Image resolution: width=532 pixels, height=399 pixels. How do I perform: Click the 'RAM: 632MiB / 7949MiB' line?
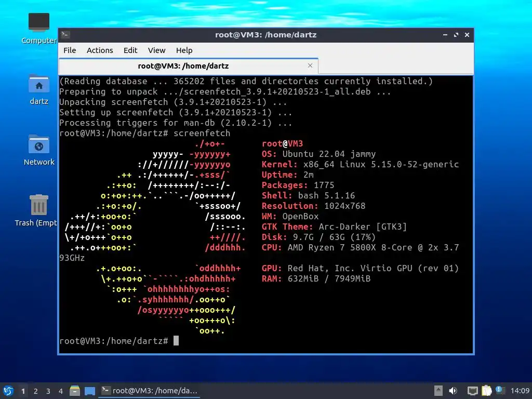click(x=316, y=279)
